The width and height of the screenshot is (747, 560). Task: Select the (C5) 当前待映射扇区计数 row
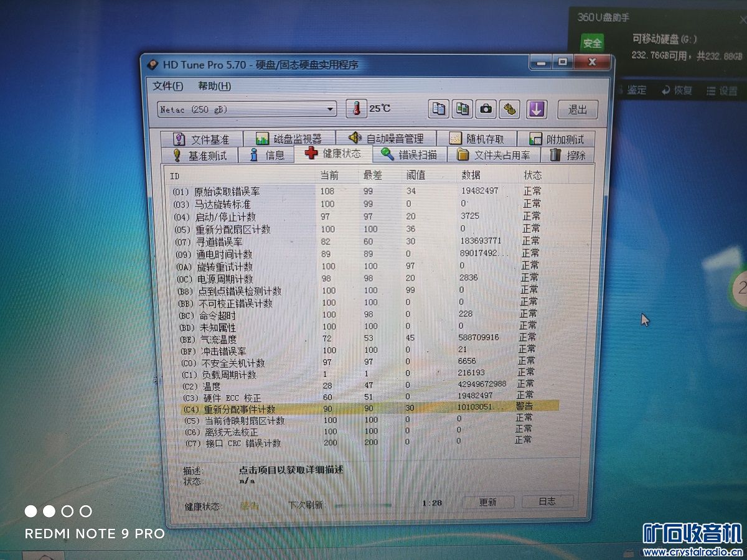[358, 420]
